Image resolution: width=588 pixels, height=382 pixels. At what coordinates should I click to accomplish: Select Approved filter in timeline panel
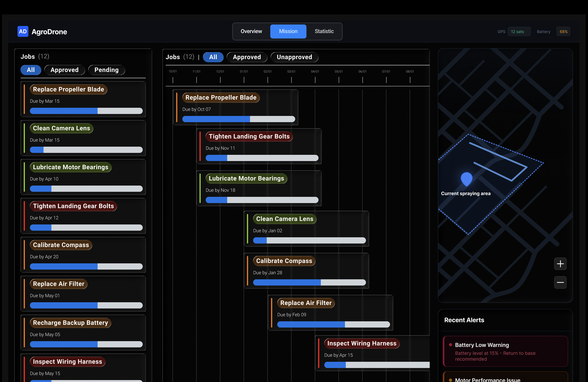click(247, 57)
